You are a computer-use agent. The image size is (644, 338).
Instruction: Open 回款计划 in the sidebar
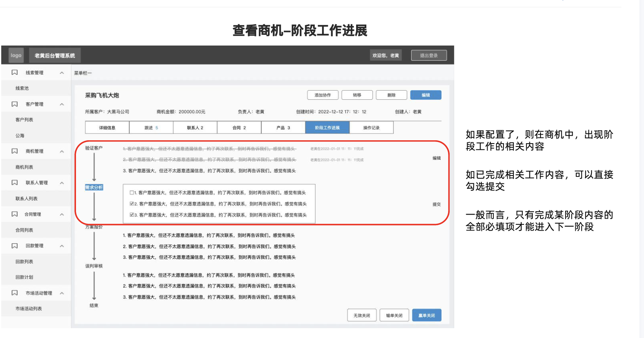pos(24,277)
